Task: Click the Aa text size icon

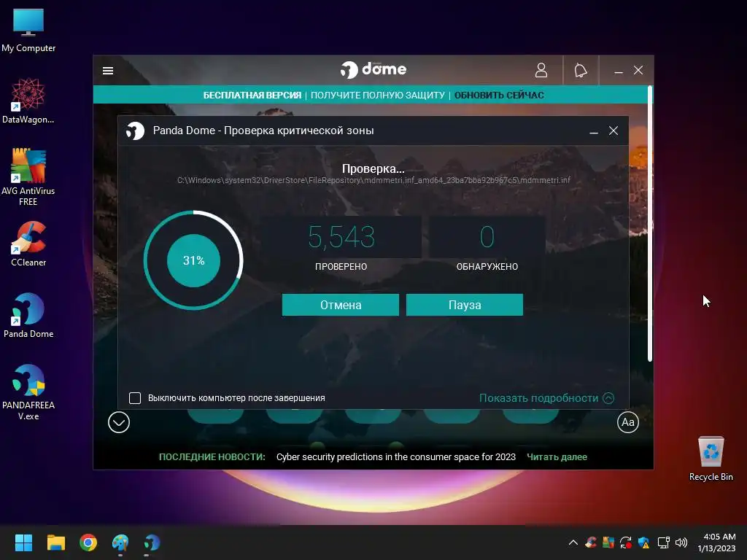Action: tap(628, 422)
